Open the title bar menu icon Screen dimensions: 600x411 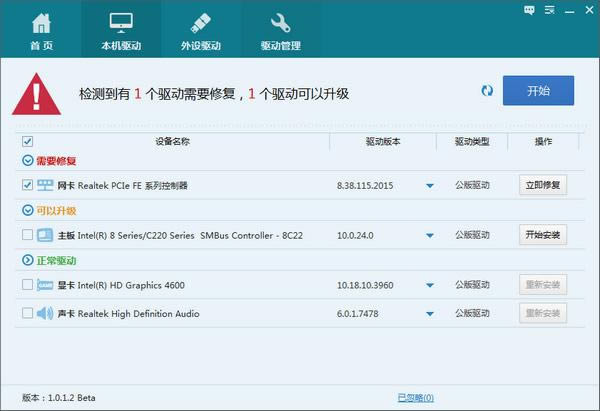click(549, 10)
